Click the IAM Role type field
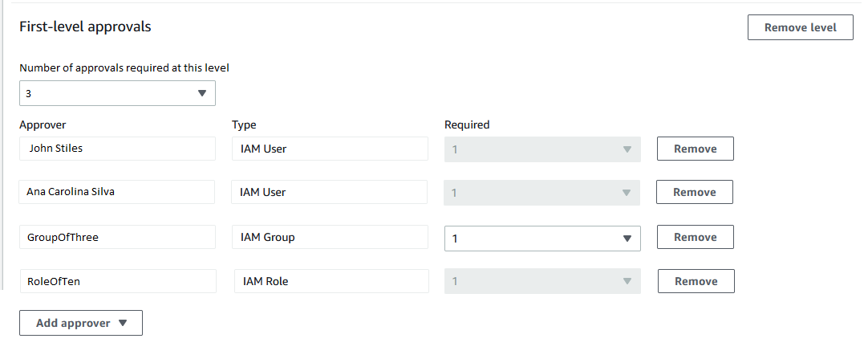The width and height of the screenshot is (868, 359). tap(331, 281)
